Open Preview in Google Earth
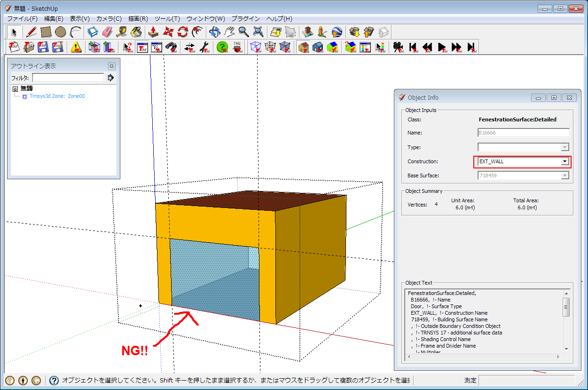 337,32
